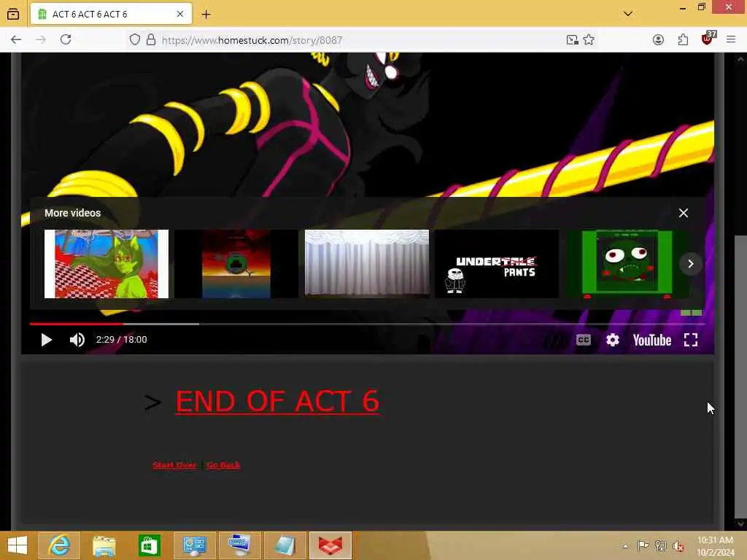Open white curtain video thumbnail
Screen dimensions: 747x560
[x=367, y=264]
